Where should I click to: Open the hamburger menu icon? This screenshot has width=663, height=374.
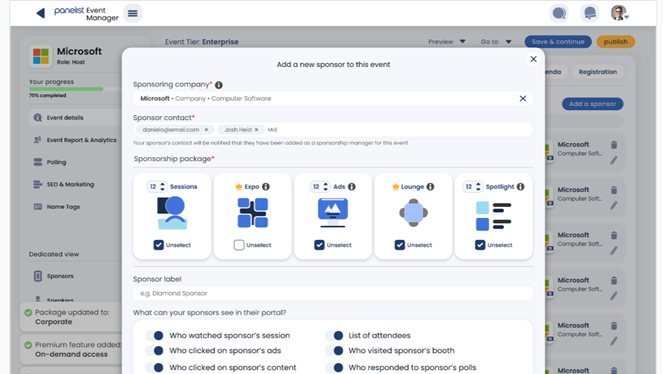tap(133, 14)
